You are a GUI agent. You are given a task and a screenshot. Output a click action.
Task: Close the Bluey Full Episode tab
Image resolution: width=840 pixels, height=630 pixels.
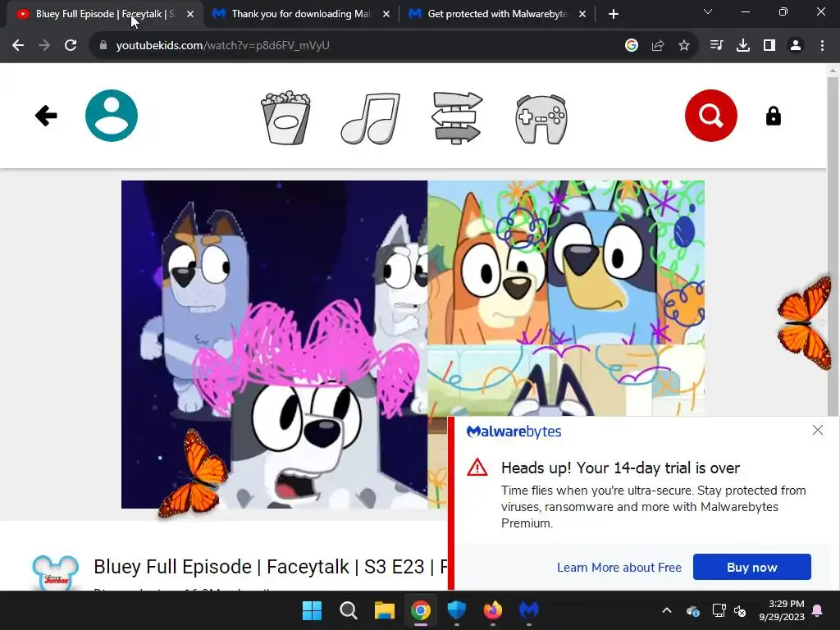coord(190,14)
